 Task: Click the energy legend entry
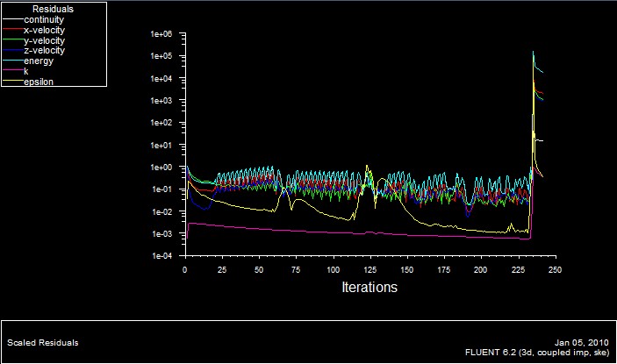click(39, 61)
